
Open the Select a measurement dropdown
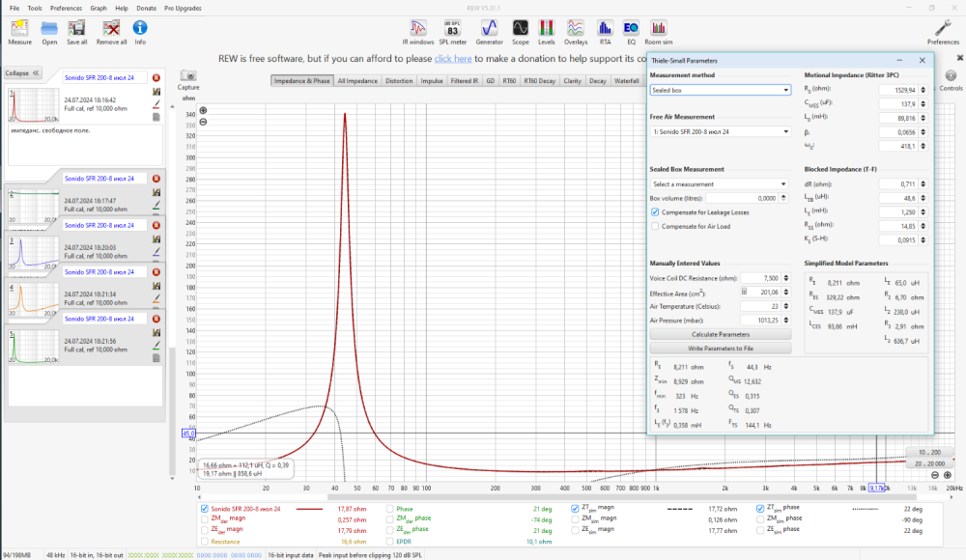pos(720,183)
